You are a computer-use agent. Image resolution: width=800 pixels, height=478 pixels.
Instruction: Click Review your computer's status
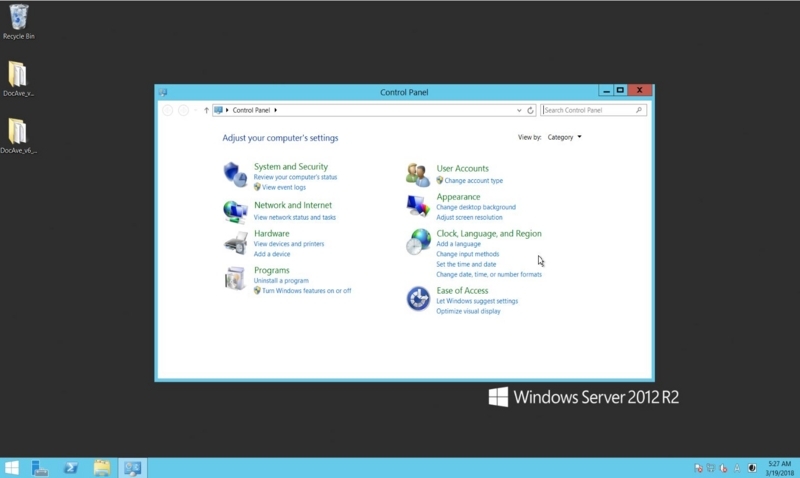(x=295, y=177)
